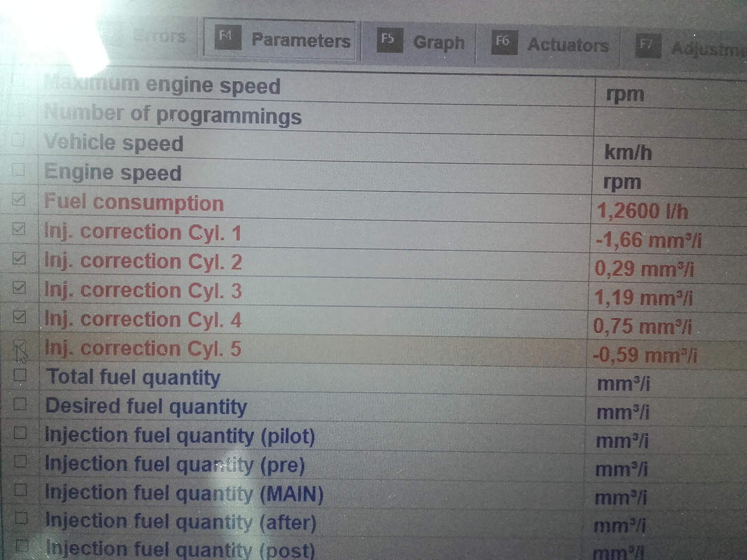
Task: Check Injection fuel quantity (pre) checkbox
Action: 20,461
